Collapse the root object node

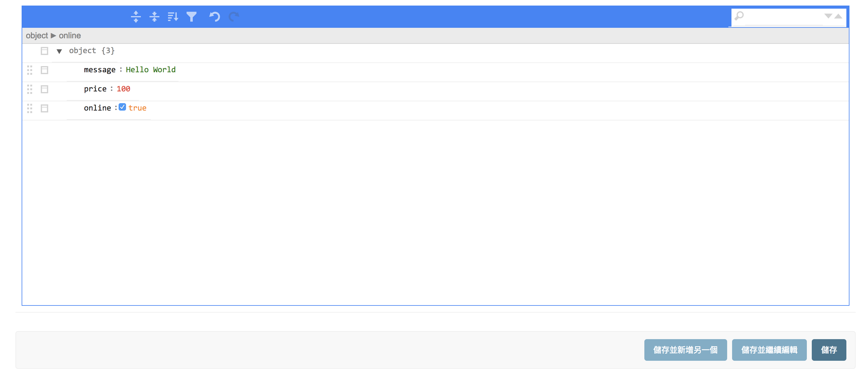pos(59,51)
